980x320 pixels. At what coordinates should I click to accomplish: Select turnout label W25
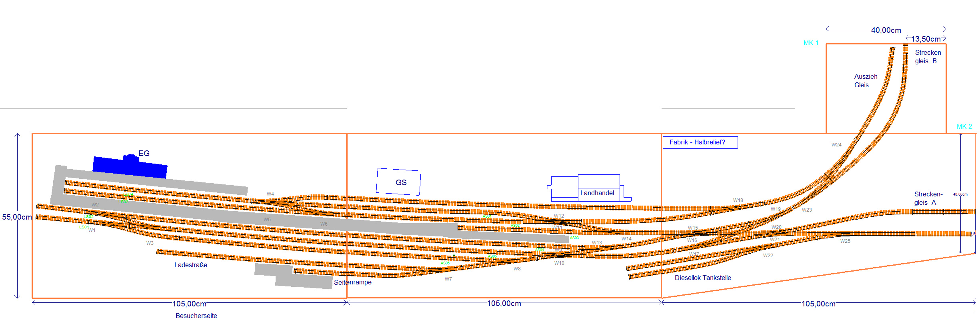[x=845, y=241]
